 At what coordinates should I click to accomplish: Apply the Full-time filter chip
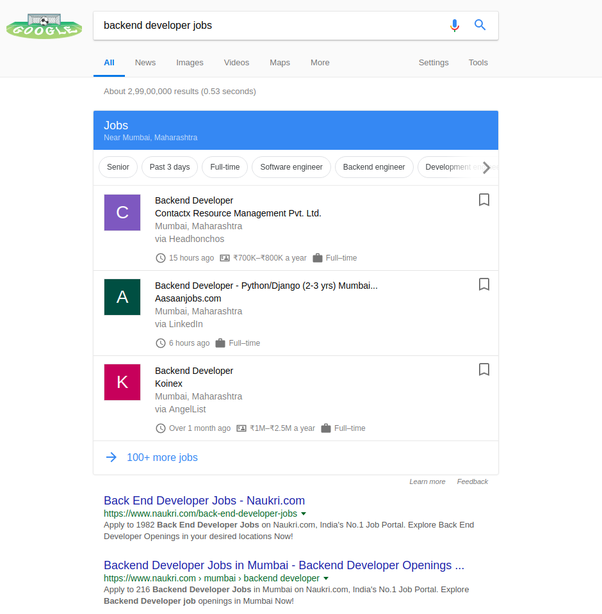(x=225, y=167)
